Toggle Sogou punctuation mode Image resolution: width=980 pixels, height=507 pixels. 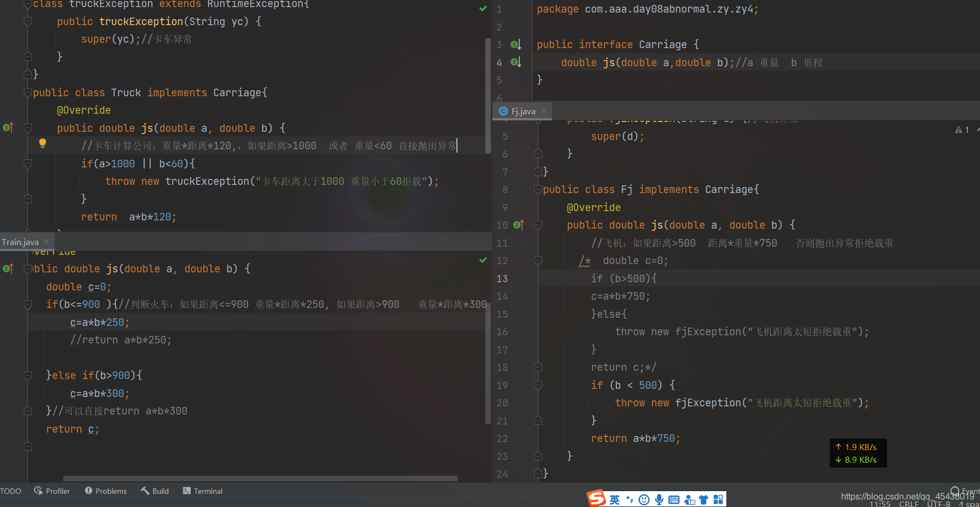tap(630, 499)
